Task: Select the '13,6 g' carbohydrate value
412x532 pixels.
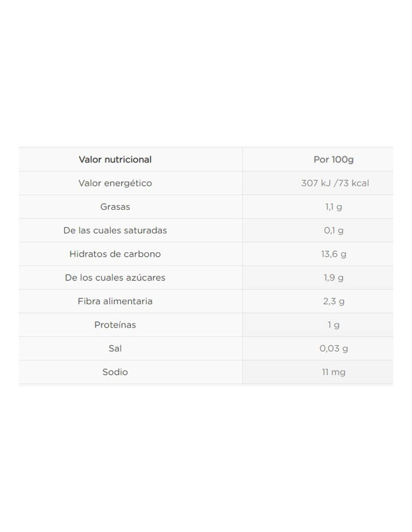Action: coord(333,254)
